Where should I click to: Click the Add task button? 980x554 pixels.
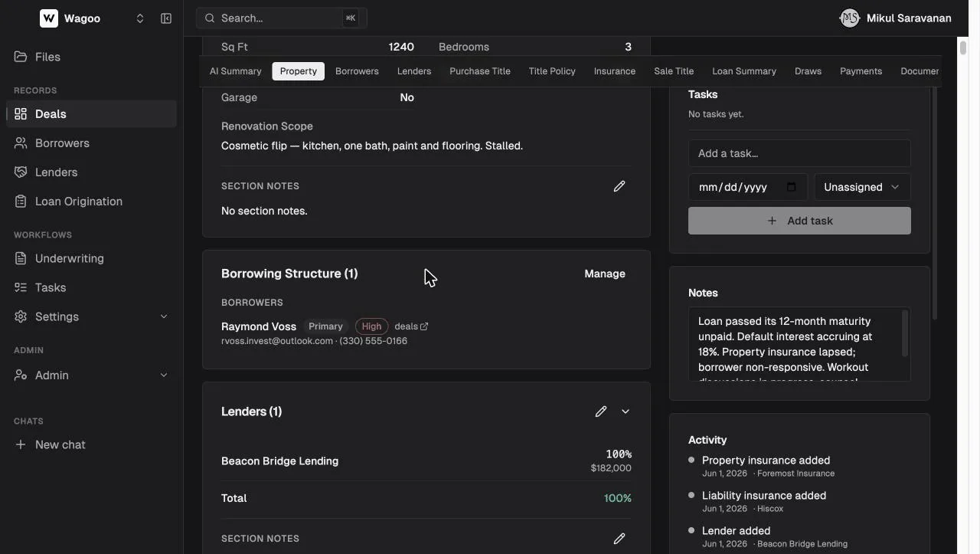tap(799, 221)
